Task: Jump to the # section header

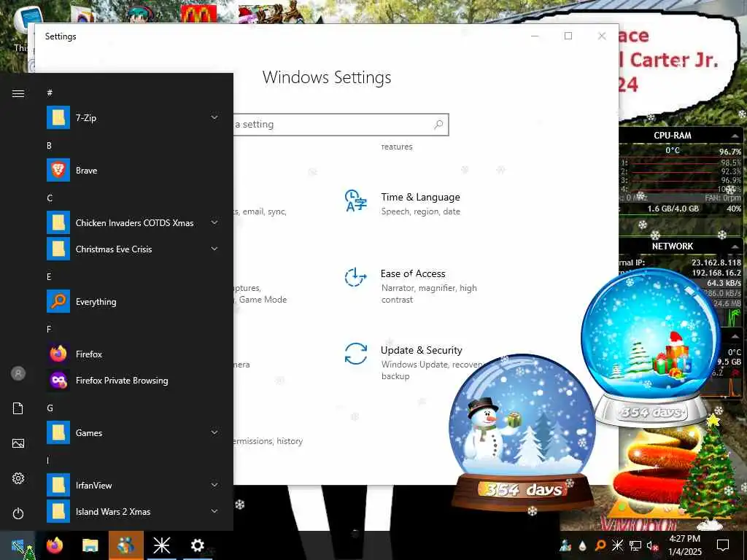Action: point(50,93)
